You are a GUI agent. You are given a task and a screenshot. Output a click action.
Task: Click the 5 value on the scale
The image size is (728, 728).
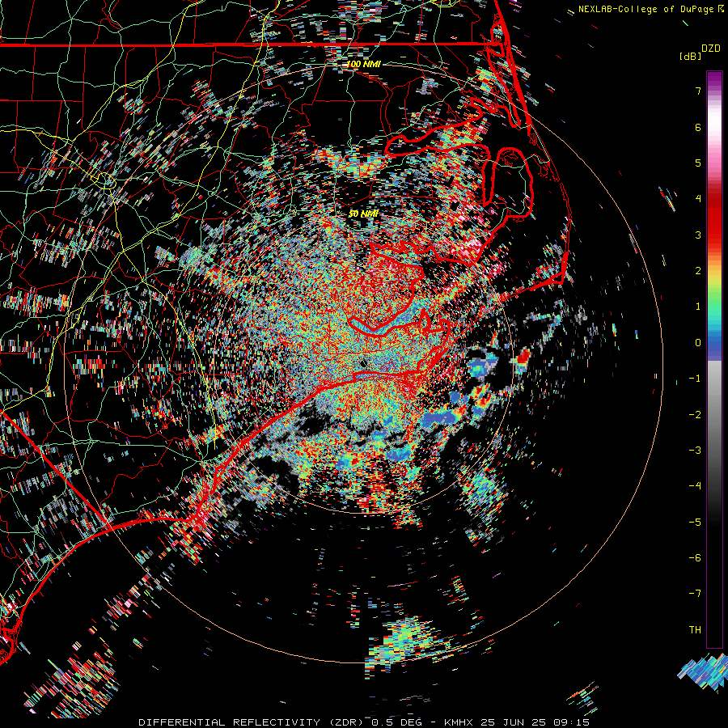[698, 163]
